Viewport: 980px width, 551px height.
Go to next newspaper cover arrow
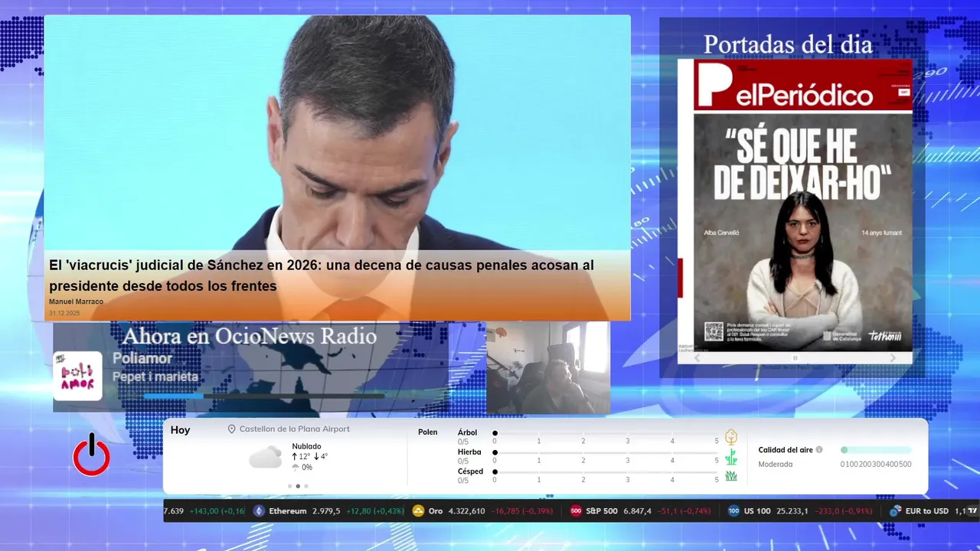893,358
